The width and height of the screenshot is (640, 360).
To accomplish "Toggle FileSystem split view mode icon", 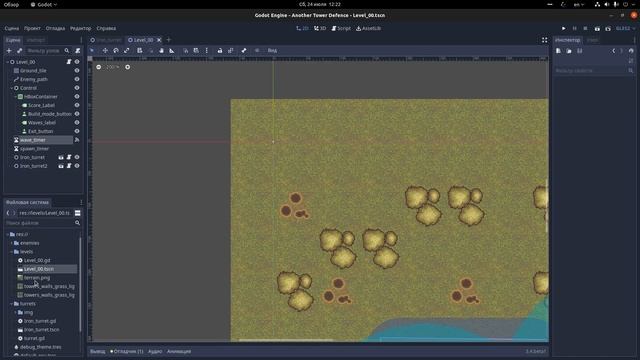I will 78,213.
